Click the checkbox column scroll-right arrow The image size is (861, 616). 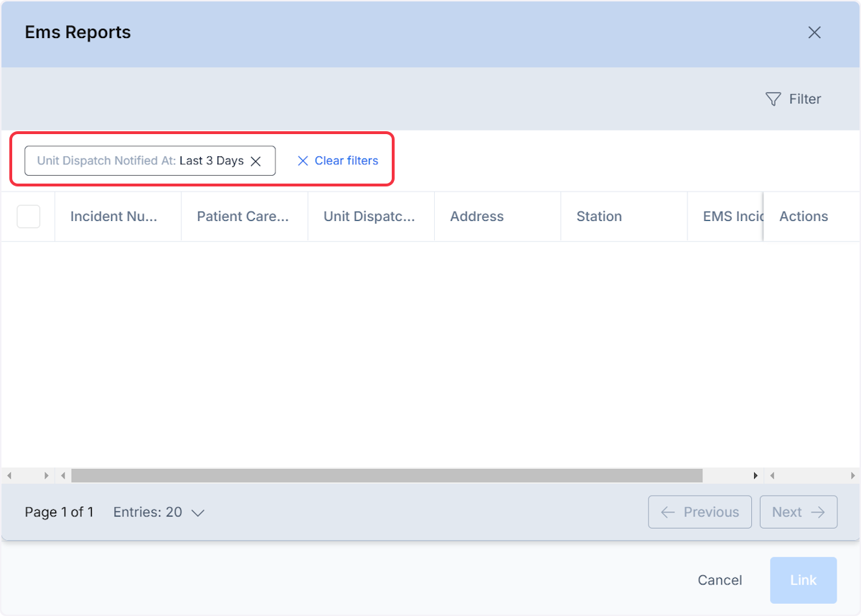47,475
